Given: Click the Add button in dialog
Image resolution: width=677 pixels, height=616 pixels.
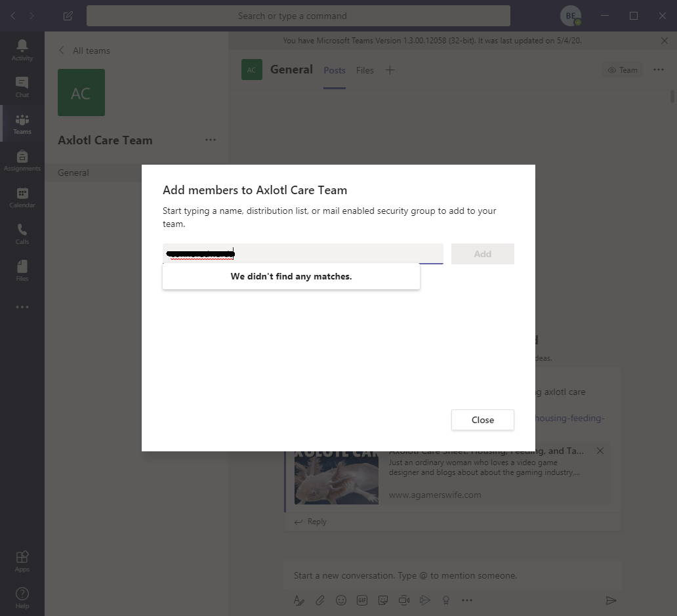Looking at the screenshot, I should coord(483,254).
